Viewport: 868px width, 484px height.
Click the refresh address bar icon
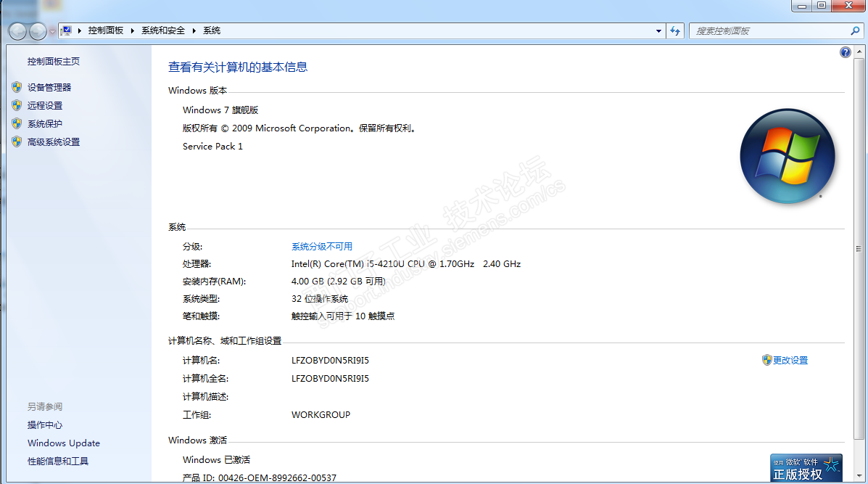(x=675, y=31)
